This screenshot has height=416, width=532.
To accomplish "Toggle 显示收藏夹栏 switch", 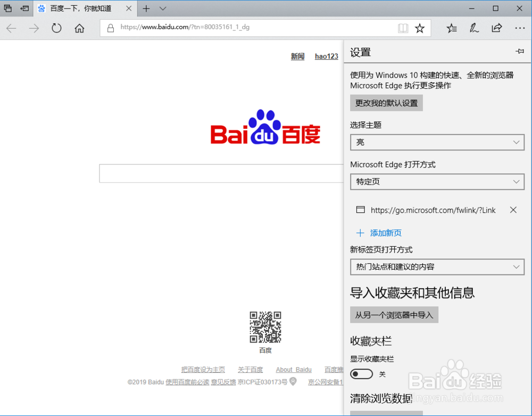I will pos(361,374).
